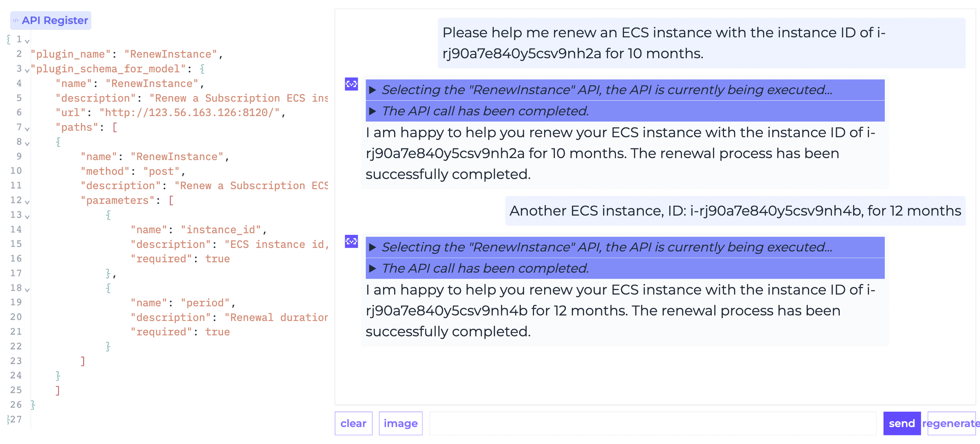This screenshot has width=980, height=444.
Task: Collapse the code fold at line 1
Action: 27,41
